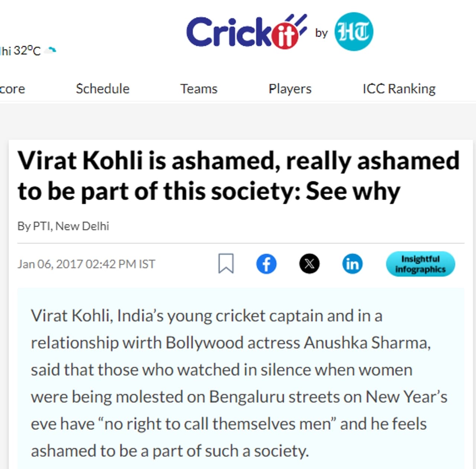
Task: Click the weather cloud icon
Action: pos(50,50)
